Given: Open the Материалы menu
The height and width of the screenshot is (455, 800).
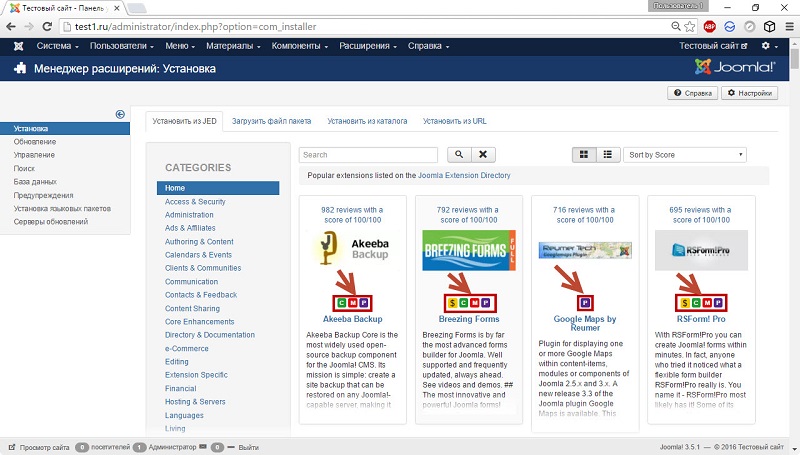Looking at the screenshot, I should [x=233, y=46].
